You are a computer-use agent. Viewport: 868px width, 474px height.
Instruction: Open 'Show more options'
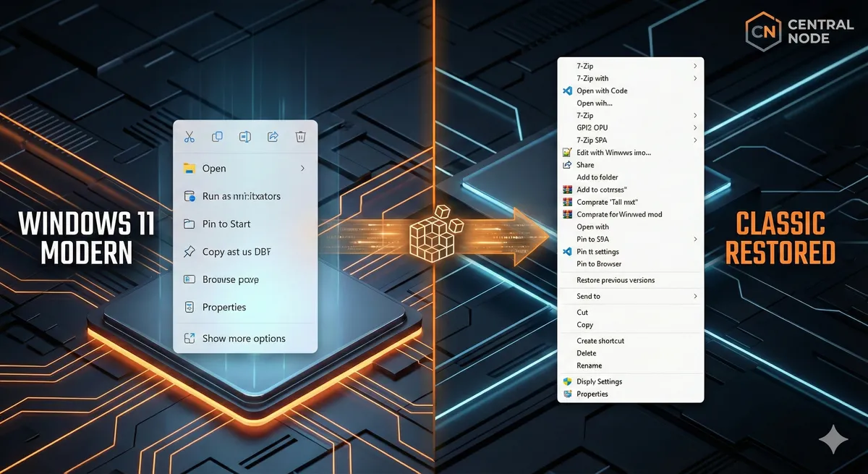tap(245, 338)
